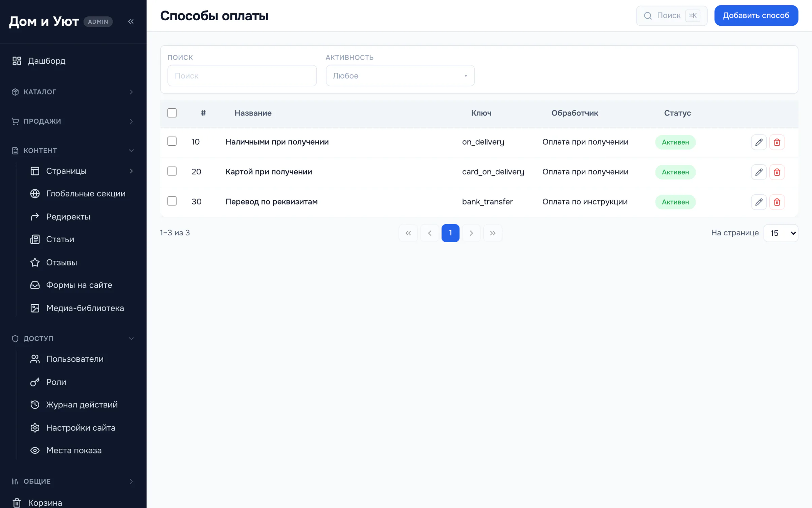Click the Добавить способ button
Screen dimensions: 812x508
tap(756, 16)
